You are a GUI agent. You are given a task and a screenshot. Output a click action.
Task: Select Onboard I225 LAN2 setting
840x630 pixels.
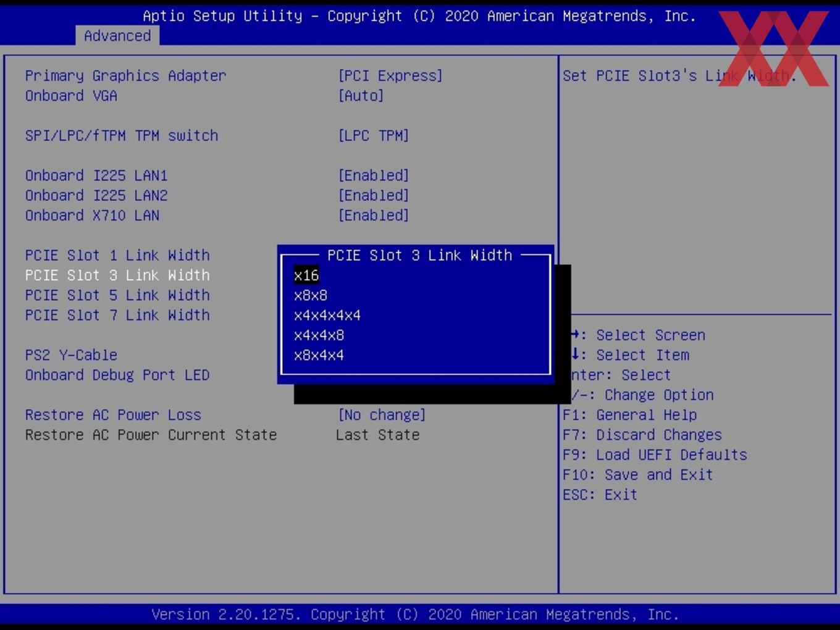[x=96, y=196]
